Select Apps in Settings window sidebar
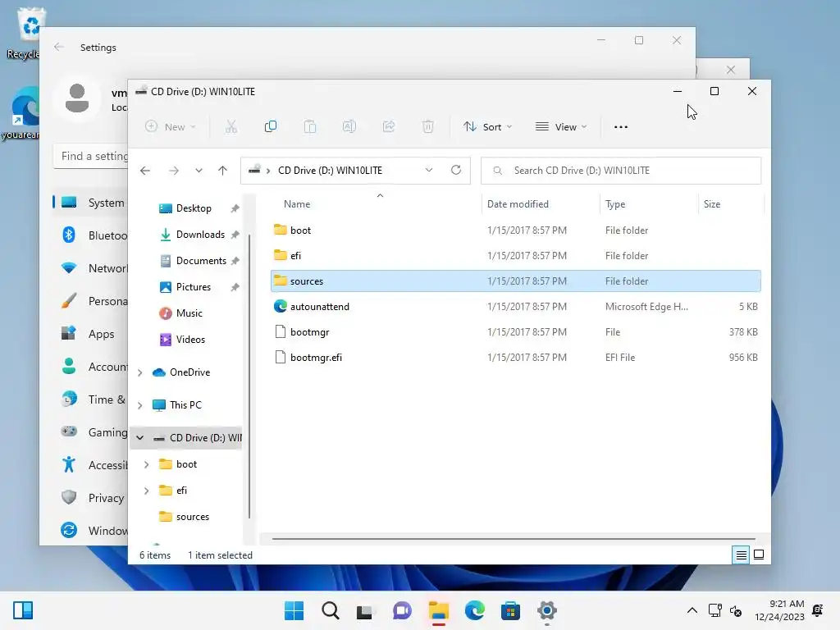This screenshot has height=630, width=840. 90,335
